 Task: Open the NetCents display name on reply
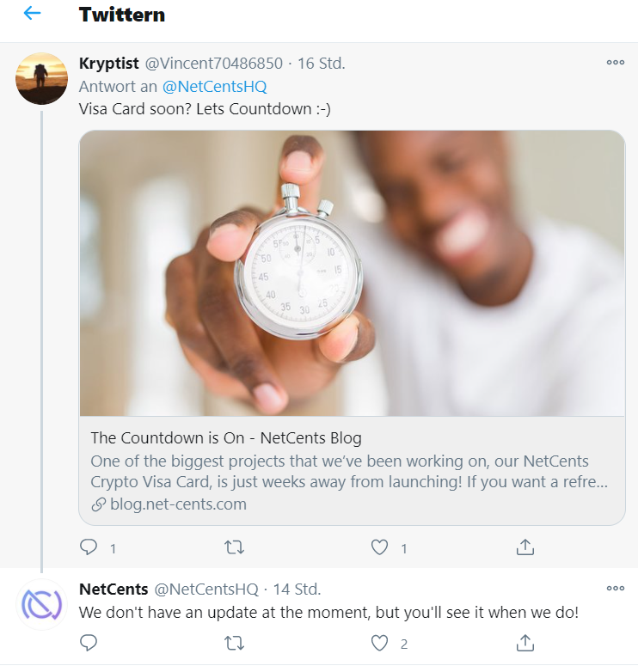click(113, 590)
